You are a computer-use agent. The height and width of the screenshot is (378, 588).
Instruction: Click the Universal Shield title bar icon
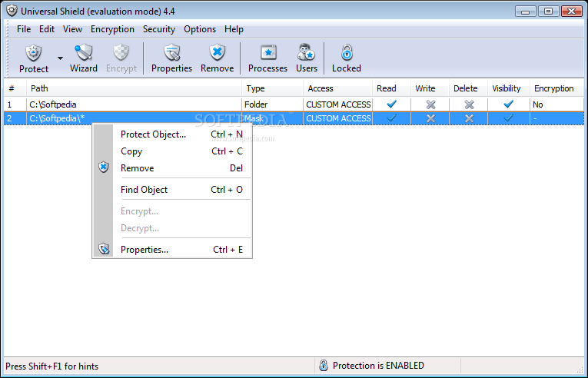coord(12,11)
